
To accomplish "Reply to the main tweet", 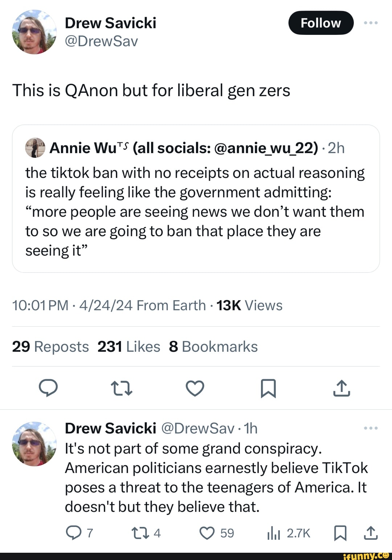I will pos(48,388).
